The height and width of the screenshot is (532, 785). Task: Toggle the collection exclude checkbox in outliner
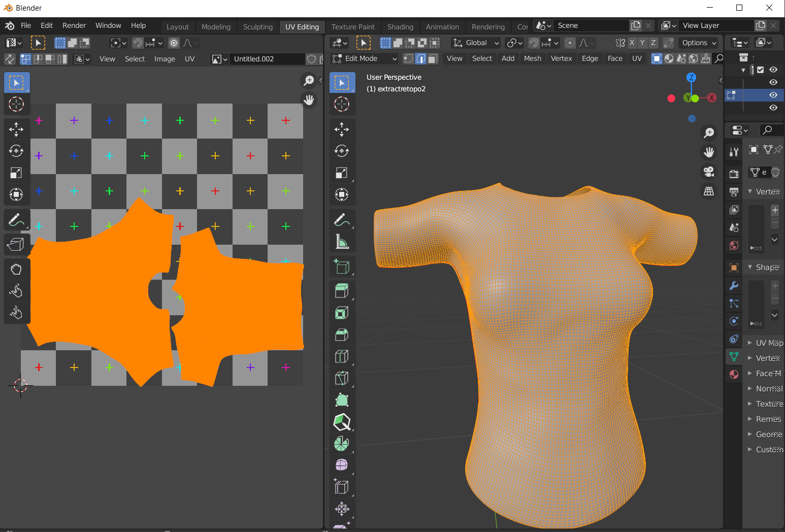761,70
